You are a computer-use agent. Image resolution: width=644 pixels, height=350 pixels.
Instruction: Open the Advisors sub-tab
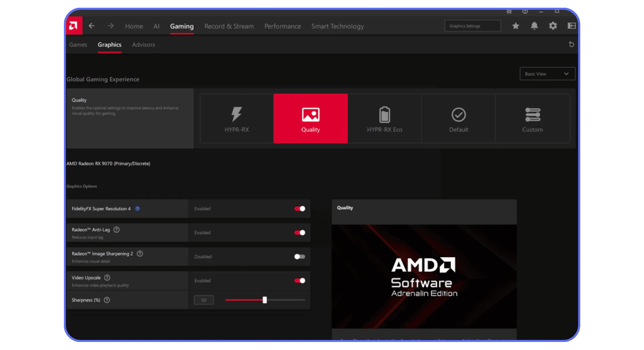tap(144, 45)
